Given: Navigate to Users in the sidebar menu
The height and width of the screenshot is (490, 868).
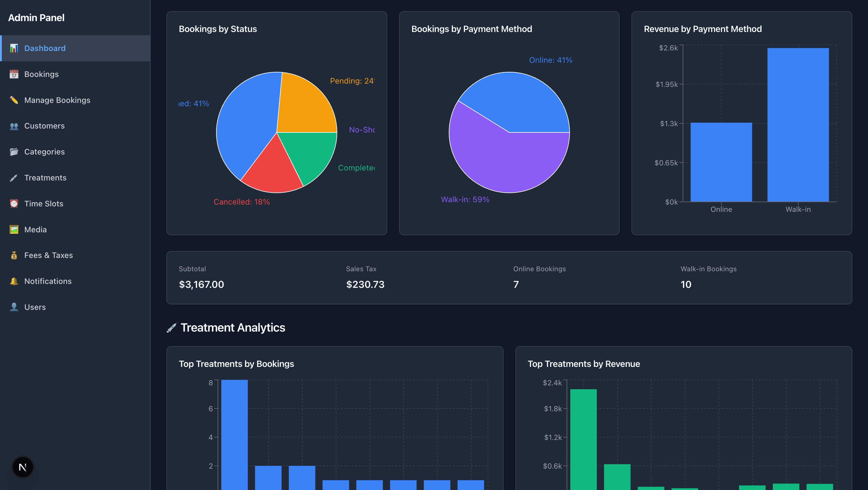Looking at the screenshot, I should click(x=35, y=307).
